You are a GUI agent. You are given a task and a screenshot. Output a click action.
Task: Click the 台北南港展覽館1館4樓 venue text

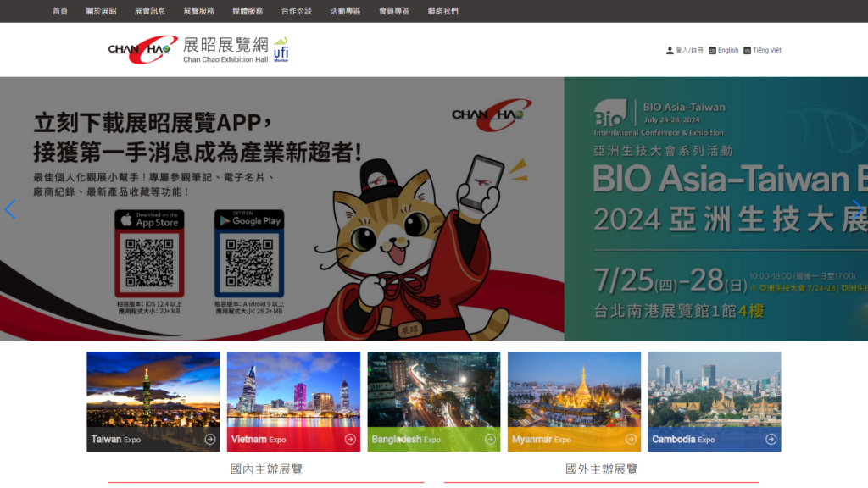coord(679,311)
